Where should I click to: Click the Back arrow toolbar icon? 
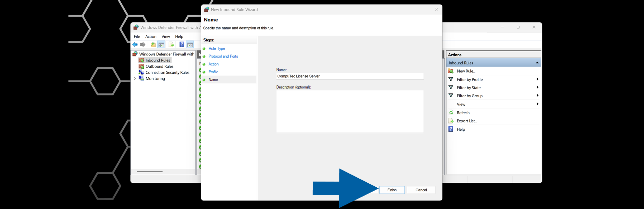click(x=135, y=45)
